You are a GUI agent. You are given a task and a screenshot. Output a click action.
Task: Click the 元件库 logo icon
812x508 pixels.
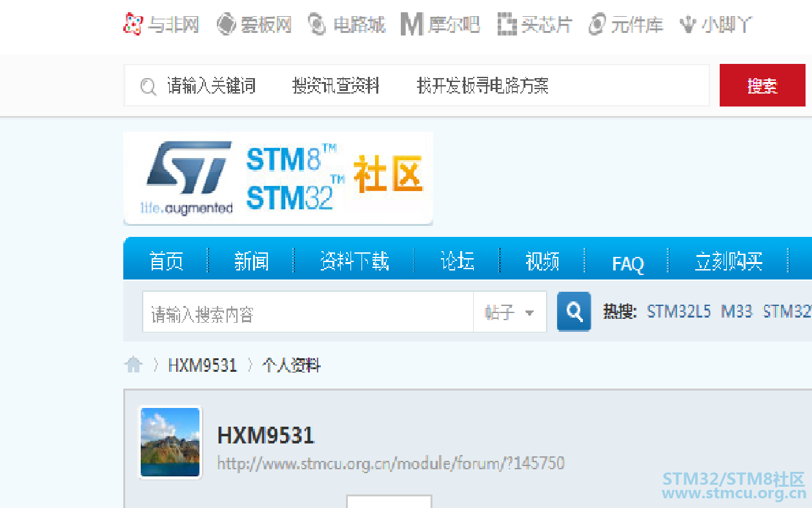597,25
